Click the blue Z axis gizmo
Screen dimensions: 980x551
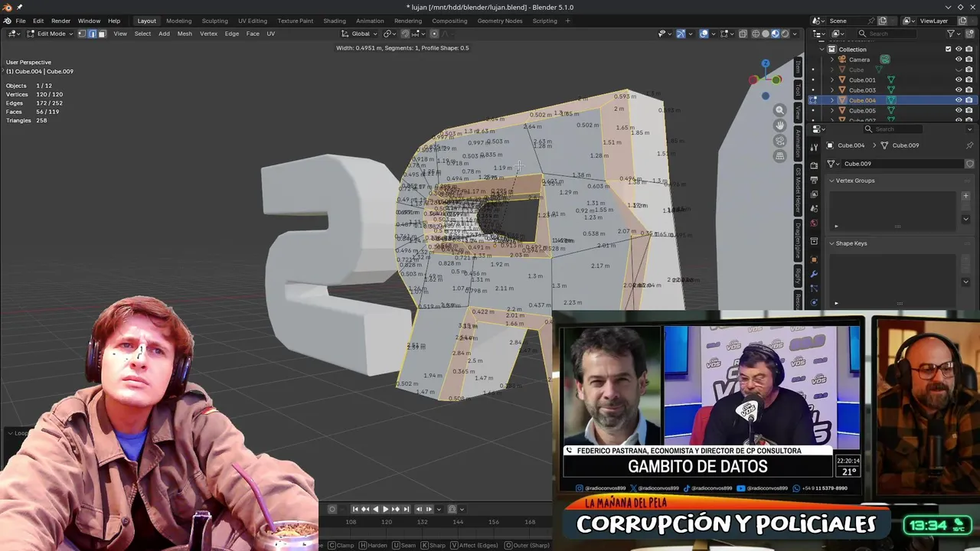(x=765, y=64)
